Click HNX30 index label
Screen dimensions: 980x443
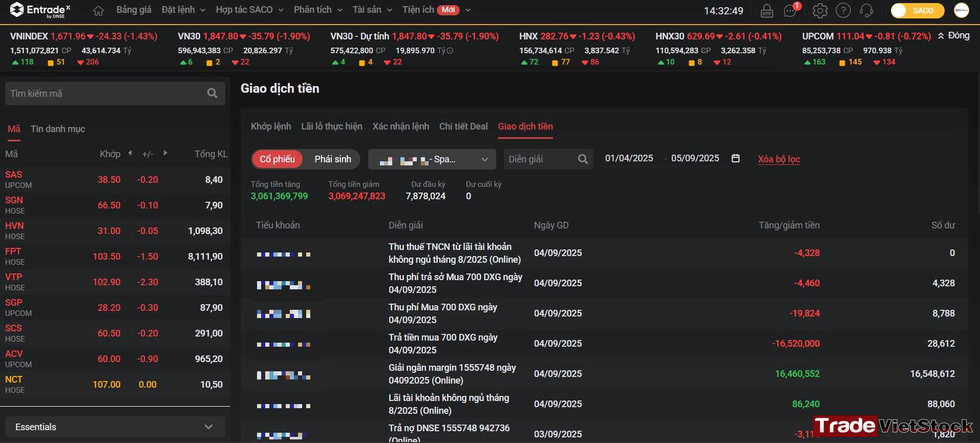click(670, 36)
